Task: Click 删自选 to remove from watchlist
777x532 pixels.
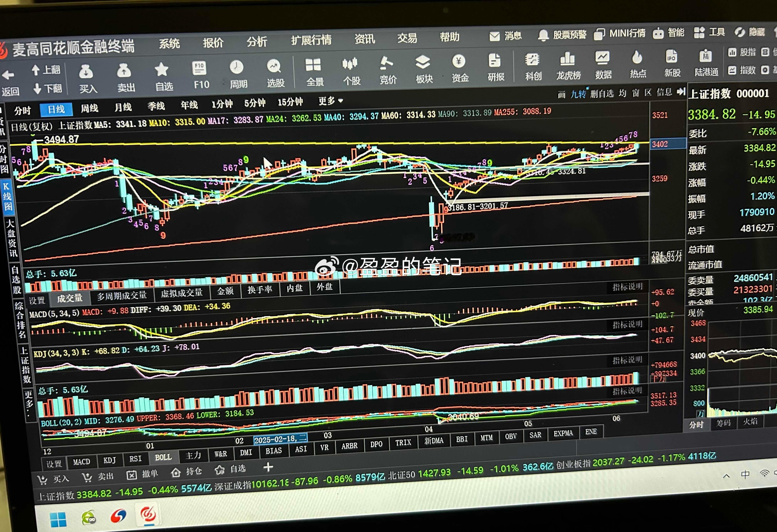Action: 602,94
